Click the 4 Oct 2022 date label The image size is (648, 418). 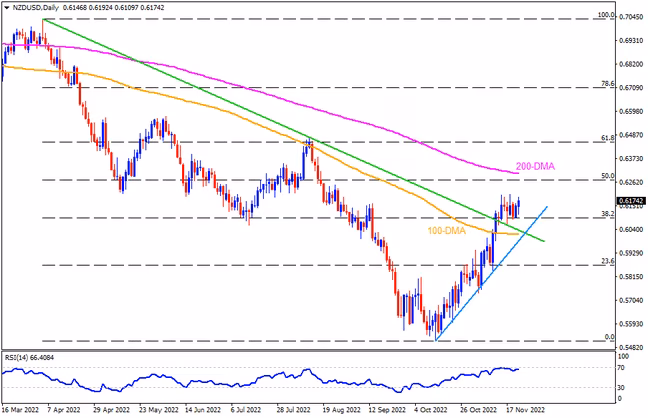[x=431, y=410]
